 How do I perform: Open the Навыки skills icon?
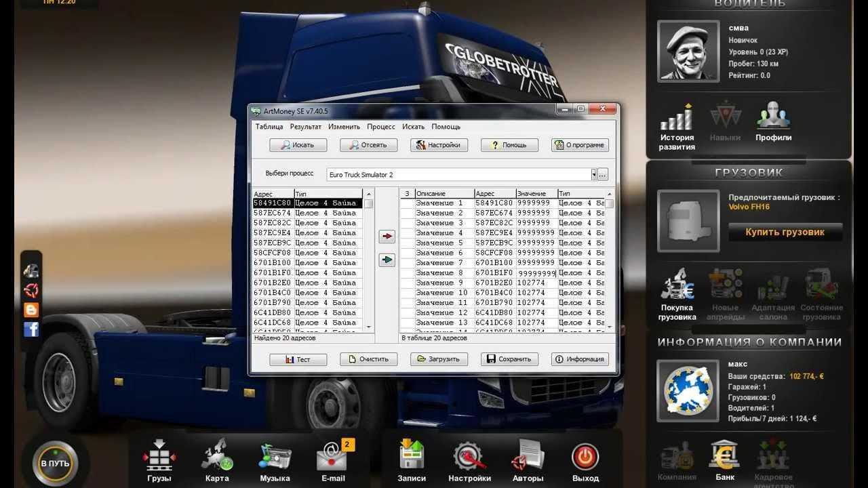[725, 117]
